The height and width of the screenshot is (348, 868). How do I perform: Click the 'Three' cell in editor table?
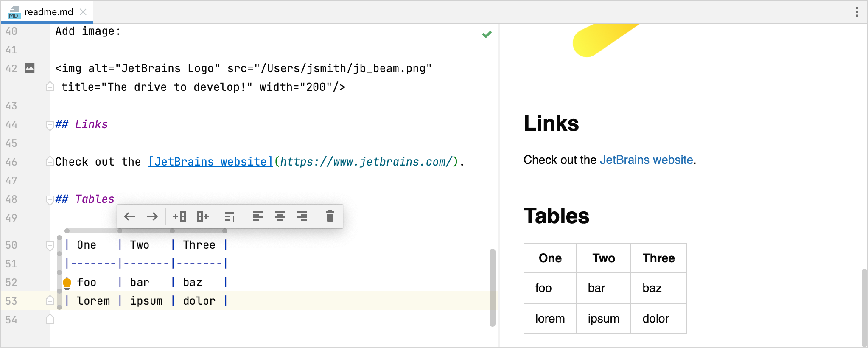(199, 245)
